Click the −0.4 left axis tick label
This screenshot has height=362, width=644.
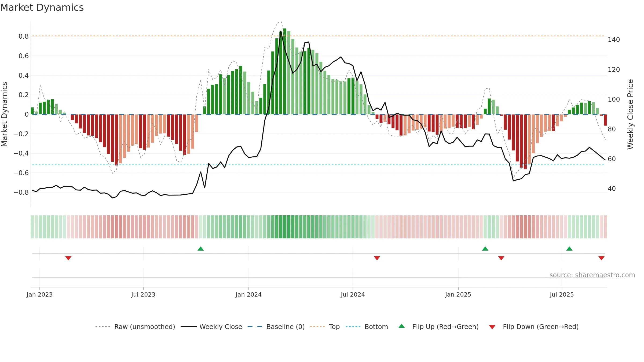click(x=21, y=153)
